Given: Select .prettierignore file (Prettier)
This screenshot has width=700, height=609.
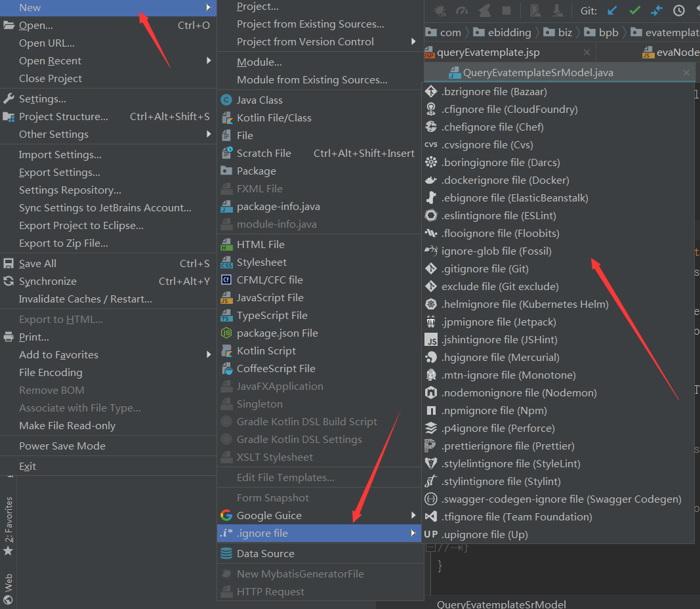Looking at the screenshot, I should point(558,446).
